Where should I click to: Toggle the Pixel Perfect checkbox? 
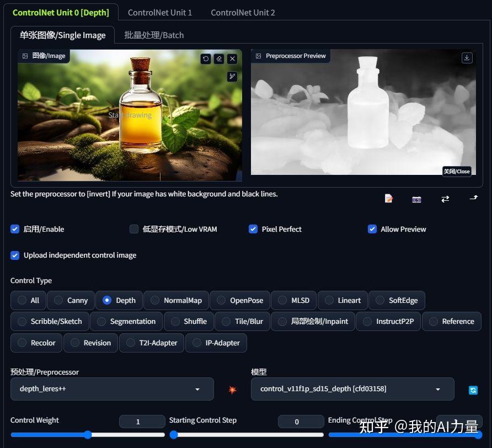click(253, 229)
